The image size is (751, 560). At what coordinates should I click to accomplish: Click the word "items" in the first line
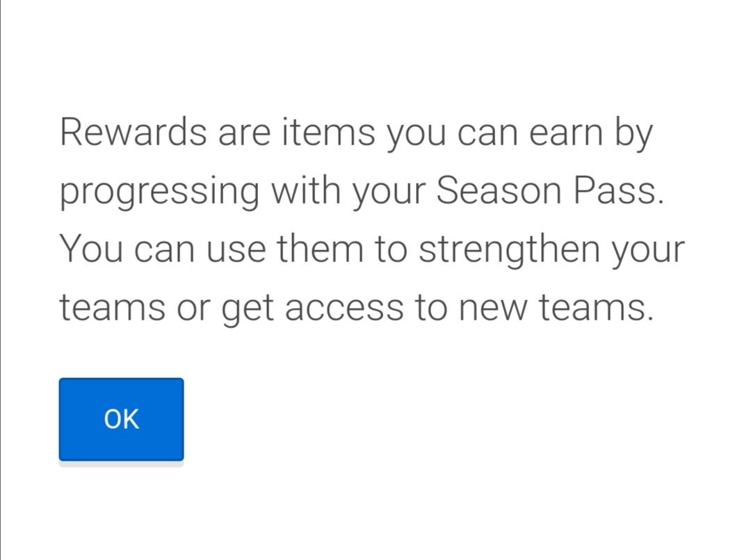(328, 132)
